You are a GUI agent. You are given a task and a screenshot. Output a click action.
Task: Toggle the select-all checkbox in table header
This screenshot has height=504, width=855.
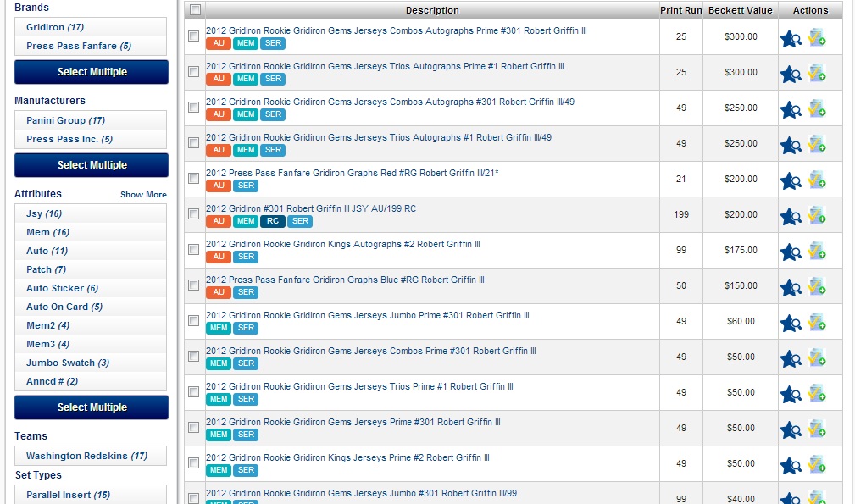pos(195,10)
